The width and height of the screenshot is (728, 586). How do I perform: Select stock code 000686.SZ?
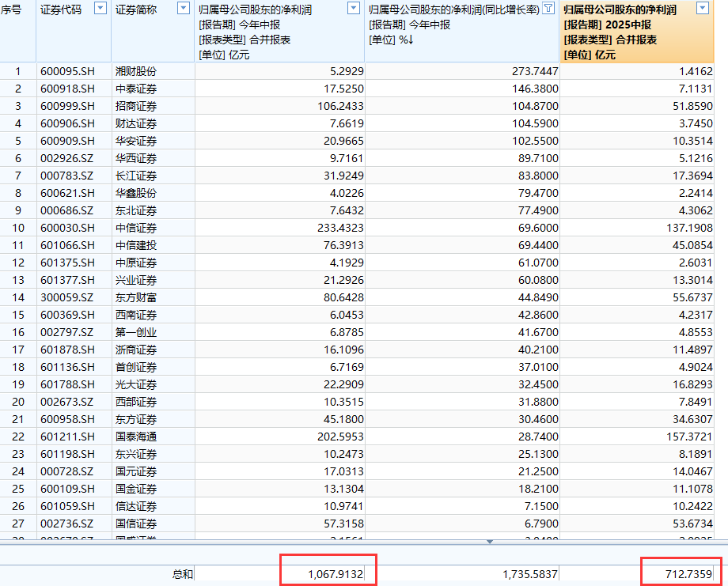66,210
